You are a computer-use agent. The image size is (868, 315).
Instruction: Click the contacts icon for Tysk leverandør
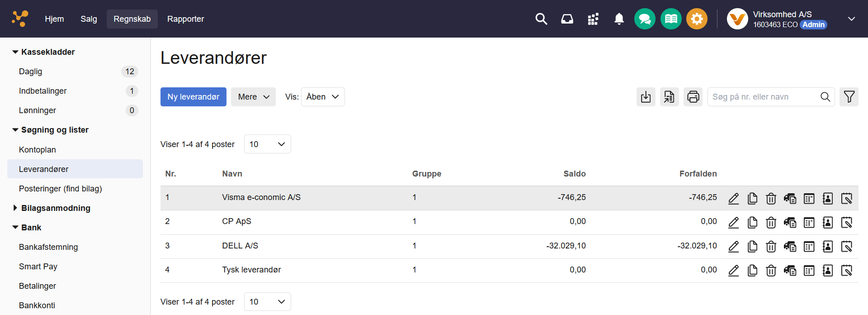pyautogui.click(x=827, y=271)
